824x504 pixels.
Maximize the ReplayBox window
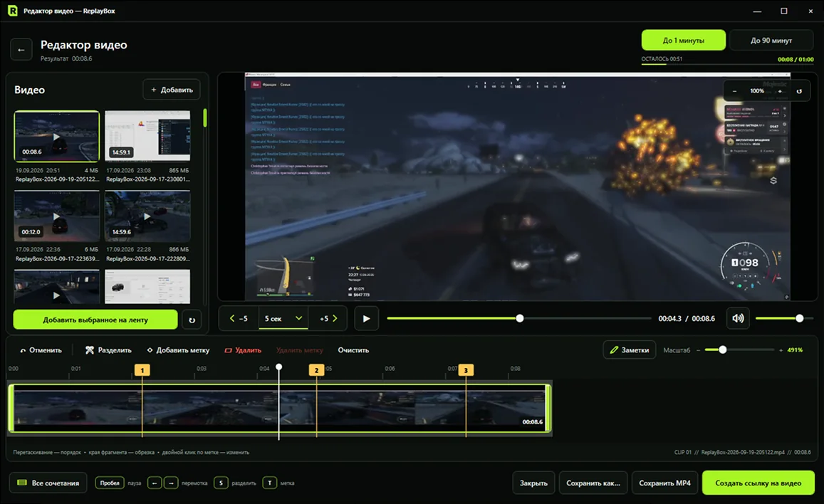pyautogui.click(x=783, y=11)
